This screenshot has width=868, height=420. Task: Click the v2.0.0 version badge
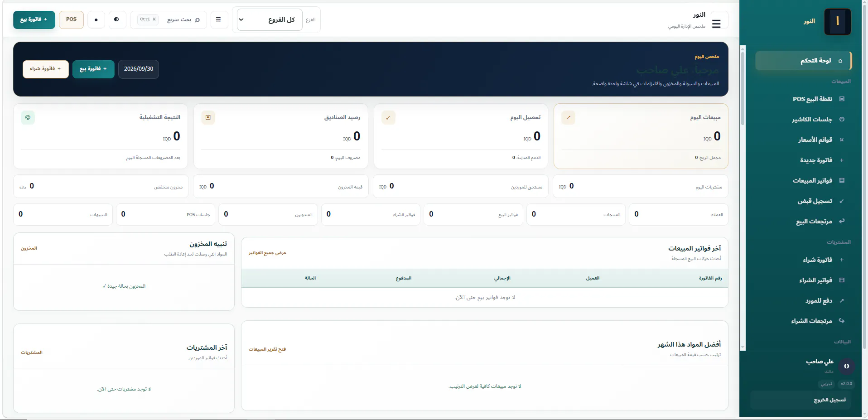point(846,384)
